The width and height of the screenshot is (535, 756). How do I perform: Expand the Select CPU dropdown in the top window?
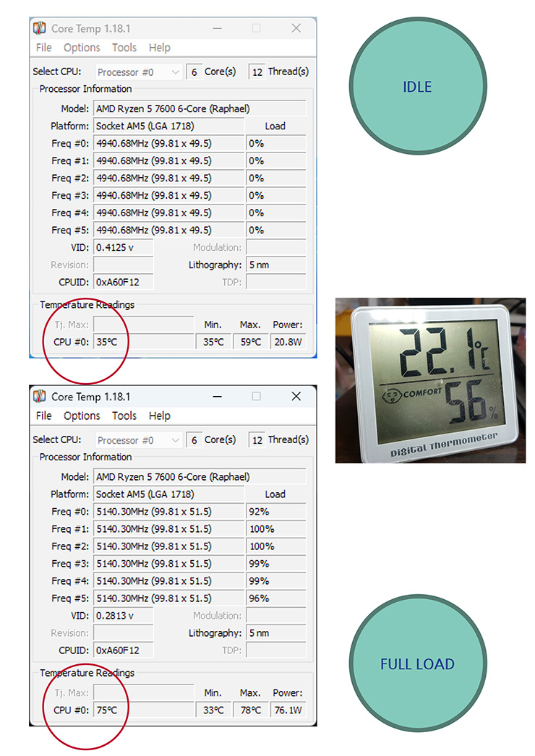point(174,72)
